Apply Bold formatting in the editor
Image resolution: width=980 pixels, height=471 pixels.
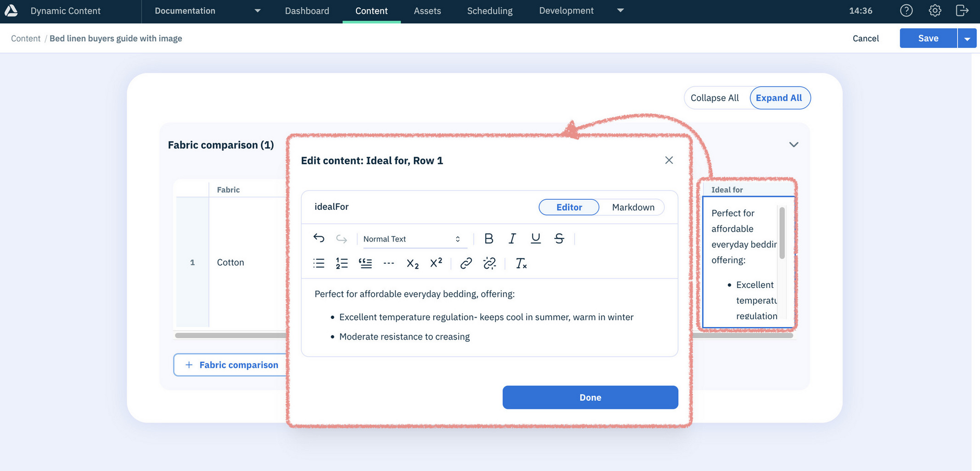[488, 238]
